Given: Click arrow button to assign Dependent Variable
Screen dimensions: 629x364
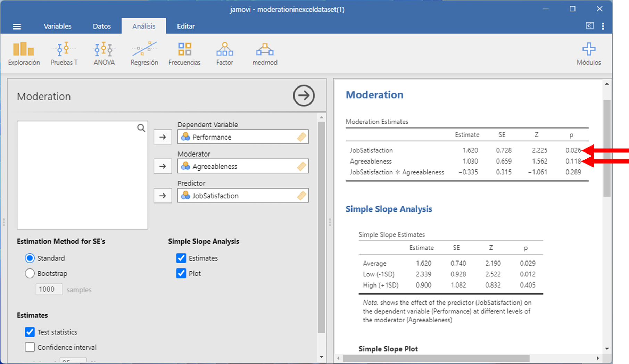Looking at the screenshot, I should click(163, 137).
